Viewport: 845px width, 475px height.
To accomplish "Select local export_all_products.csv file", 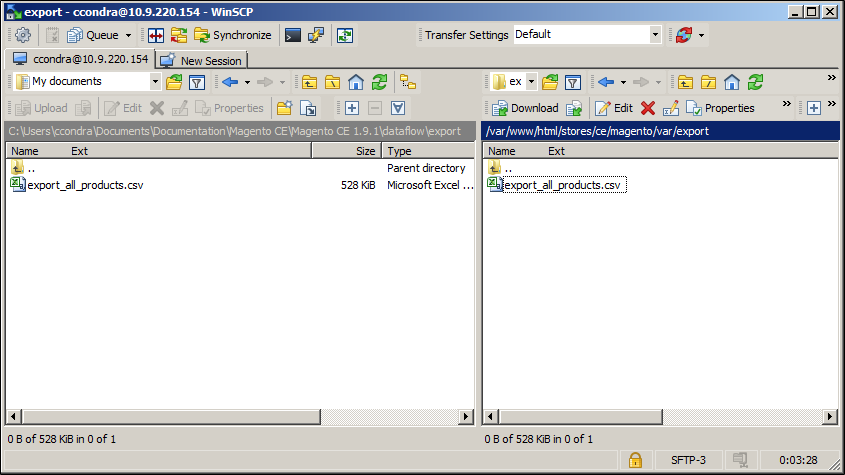I will click(x=85, y=185).
